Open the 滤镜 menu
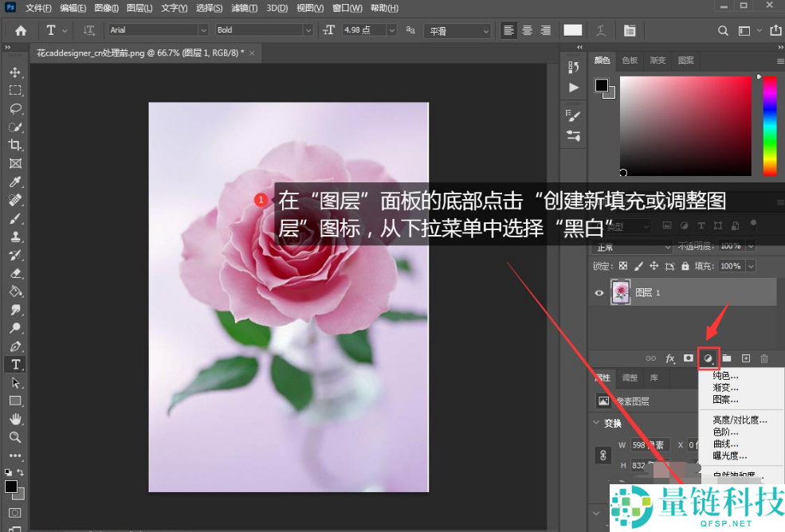 point(244,8)
